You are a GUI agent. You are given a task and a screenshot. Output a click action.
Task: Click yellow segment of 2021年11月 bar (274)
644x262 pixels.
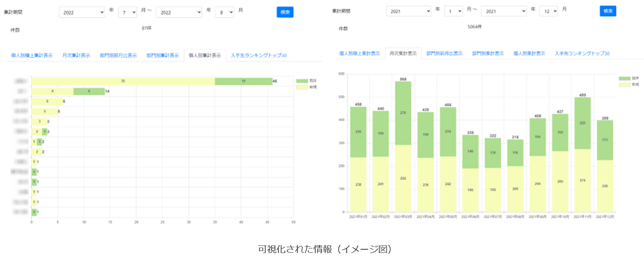coord(582,180)
